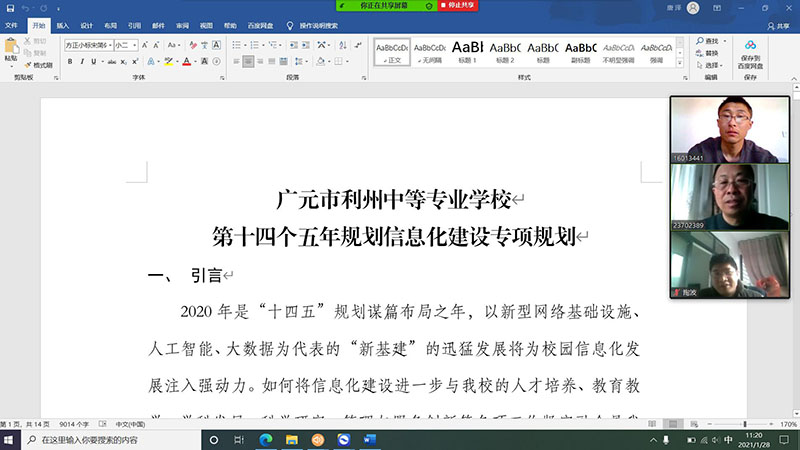Click the Paste icon
The height and width of the screenshot is (450, 800).
pos(11,48)
